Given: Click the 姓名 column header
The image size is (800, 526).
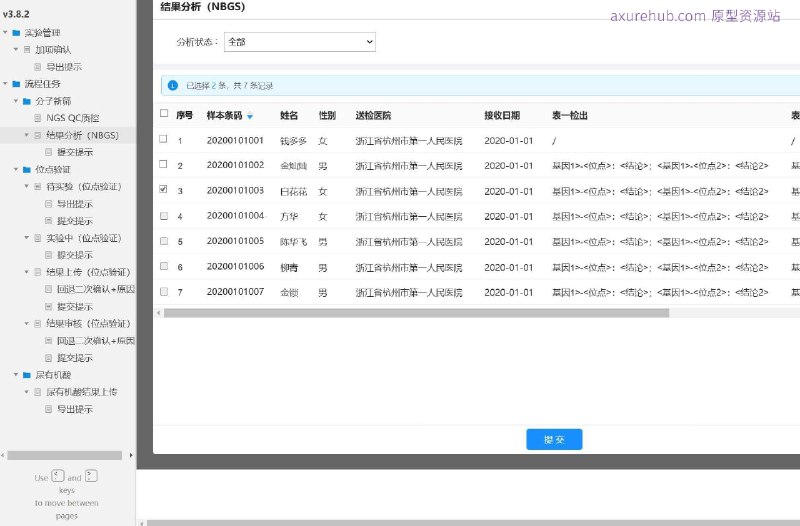Looking at the screenshot, I should [x=289, y=115].
